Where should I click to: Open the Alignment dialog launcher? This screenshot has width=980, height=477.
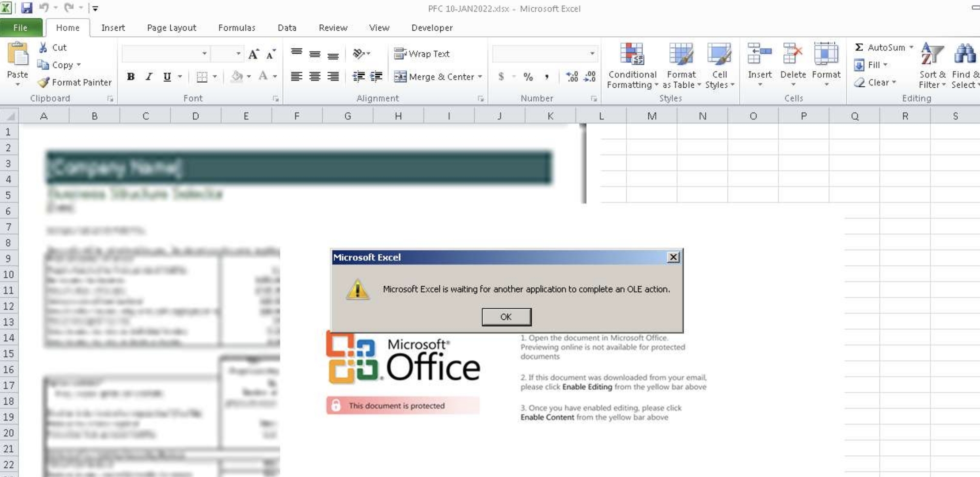pos(481,99)
